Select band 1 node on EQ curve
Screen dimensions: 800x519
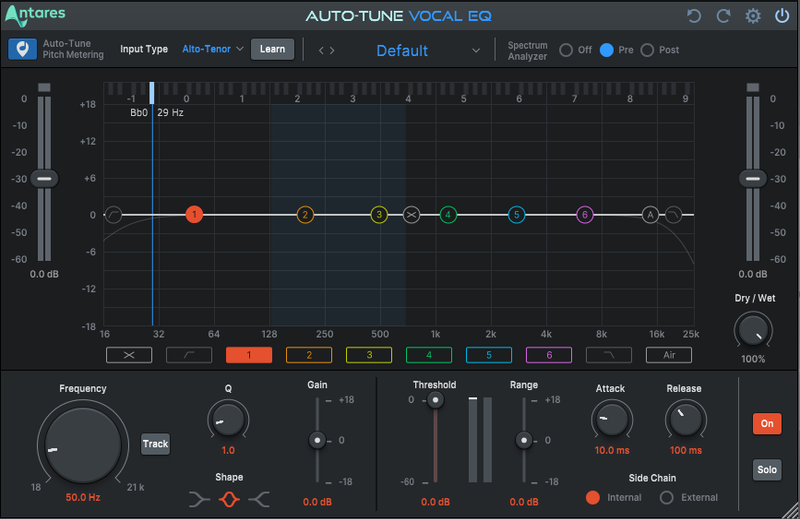pyautogui.click(x=194, y=214)
